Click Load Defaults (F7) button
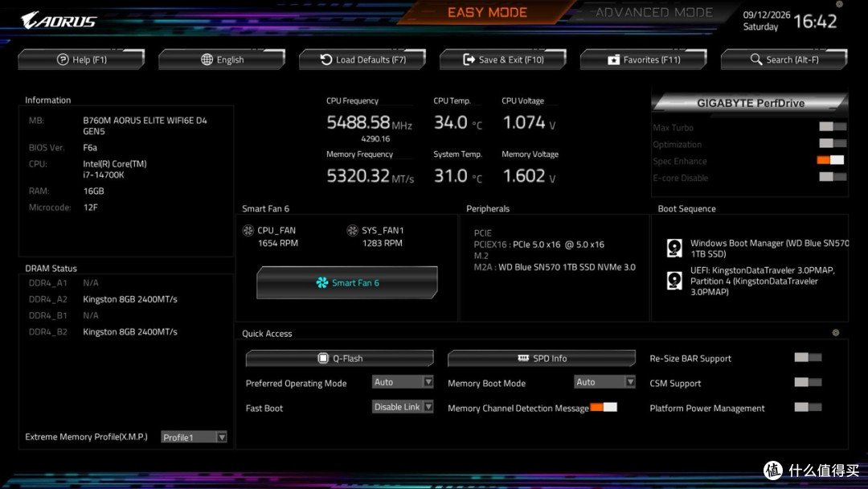Screen dimensions: 868x489 (x=362, y=60)
